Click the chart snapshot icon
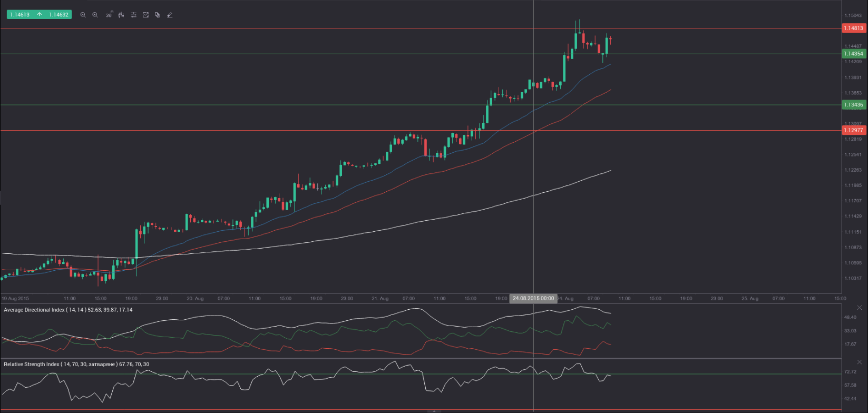 pyautogui.click(x=145, y=15)
